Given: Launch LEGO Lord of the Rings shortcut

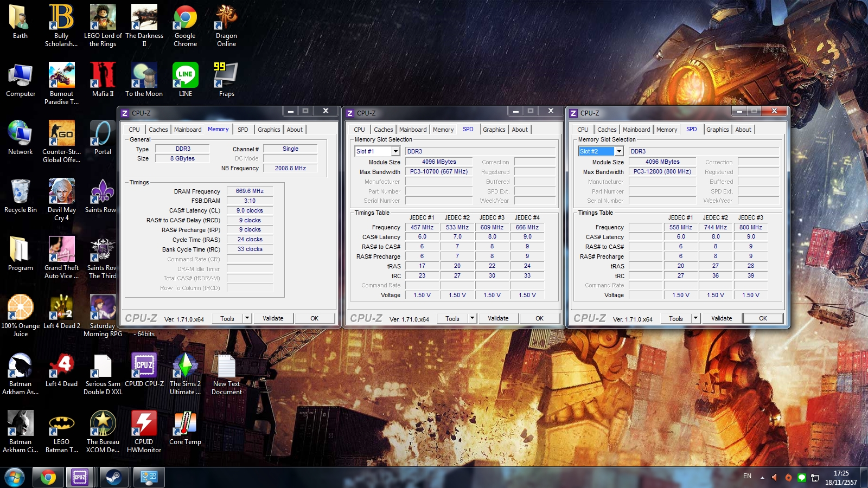Looking at the screenshot, I should [x=103, y=25].
